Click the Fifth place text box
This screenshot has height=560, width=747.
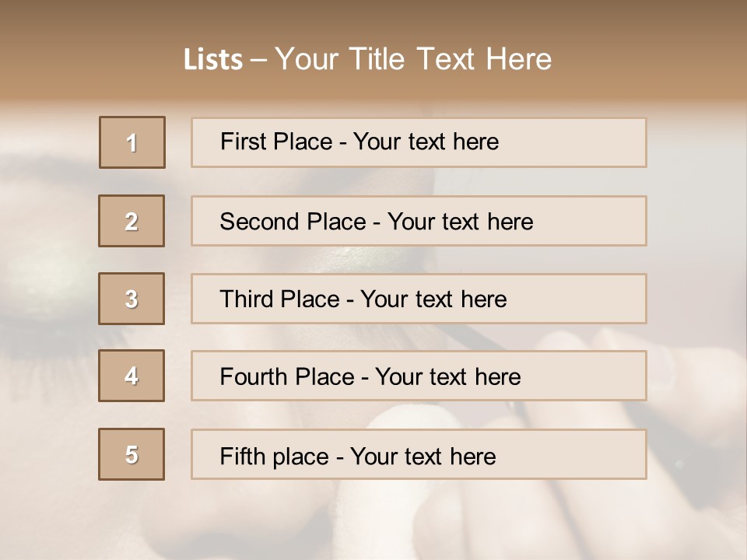click(419, 454)
